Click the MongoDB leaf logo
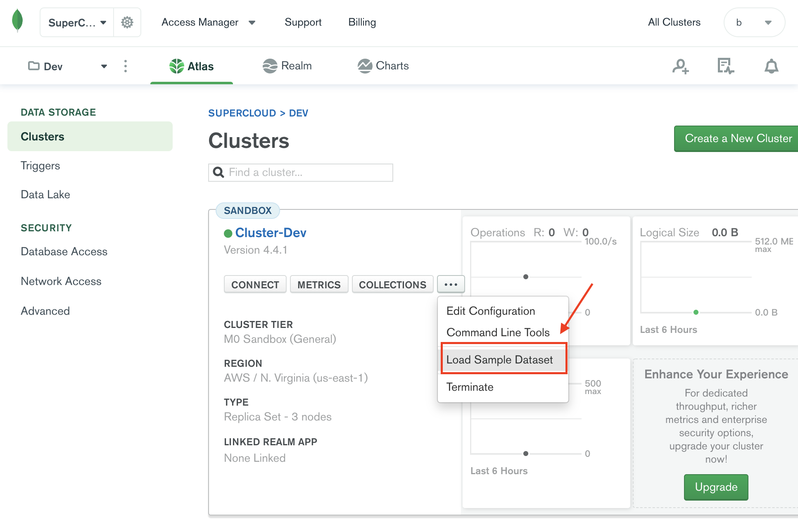Image resolution: width=798 pixels, height=532 pixels. coord(17,21)
